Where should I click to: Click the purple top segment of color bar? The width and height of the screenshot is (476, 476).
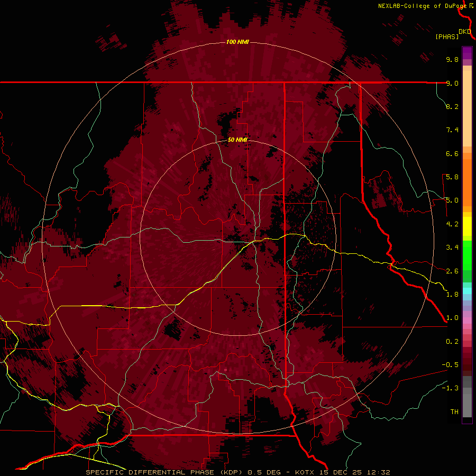pyautogui.click(x=467, y=53)
